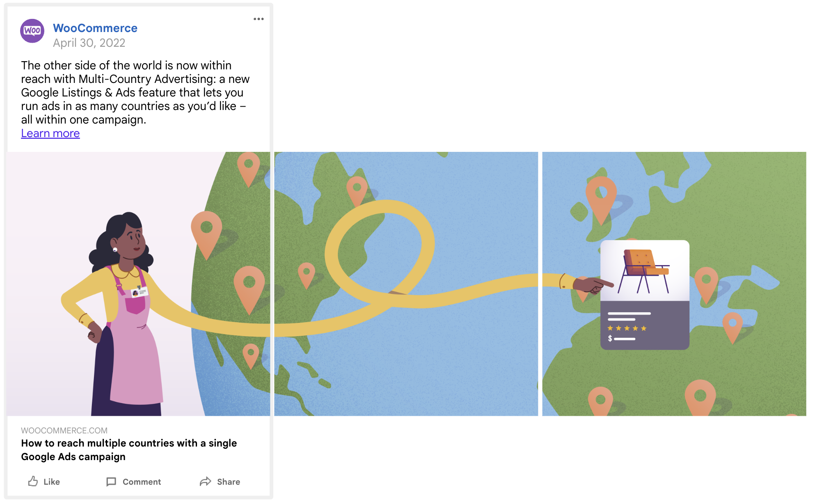The image size is (815, 504).
Task: Click the WOOCOMMERCE.COM source domain text
Action: [x=64, y=431]
